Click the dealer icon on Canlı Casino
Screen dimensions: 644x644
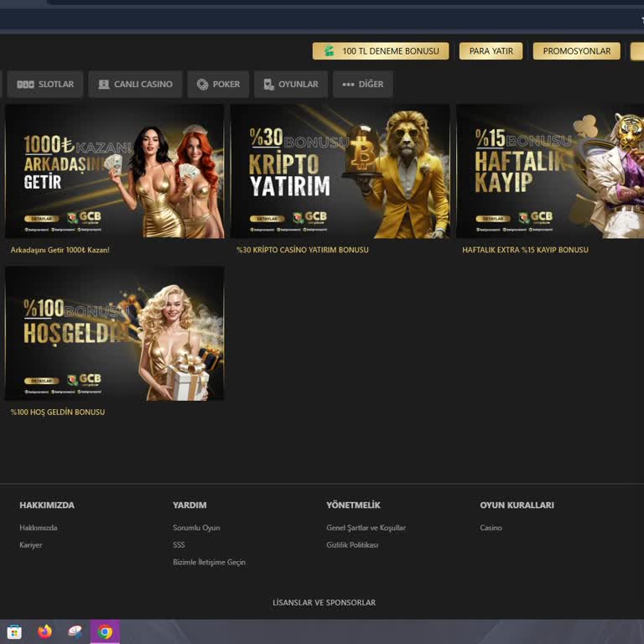103,84
